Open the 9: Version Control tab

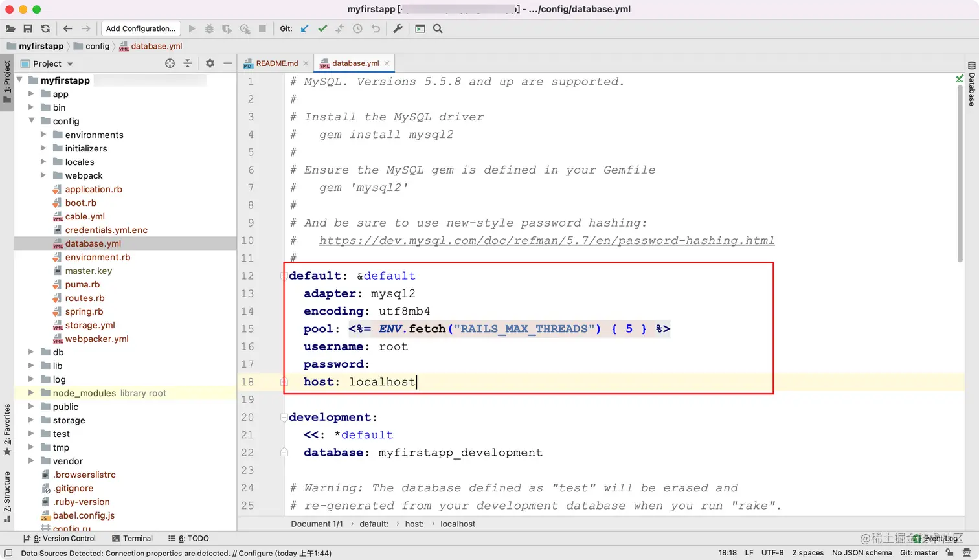[x=60, y=539]
